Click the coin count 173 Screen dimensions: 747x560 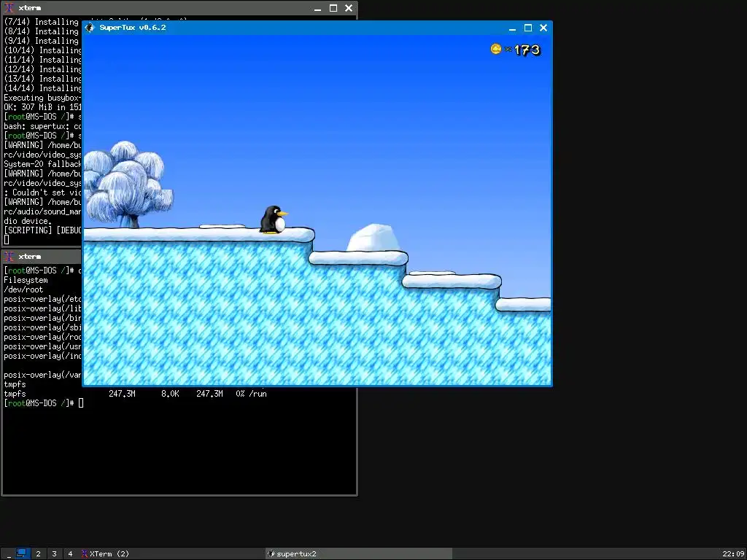pyautogui.click(x=527, y=50)
